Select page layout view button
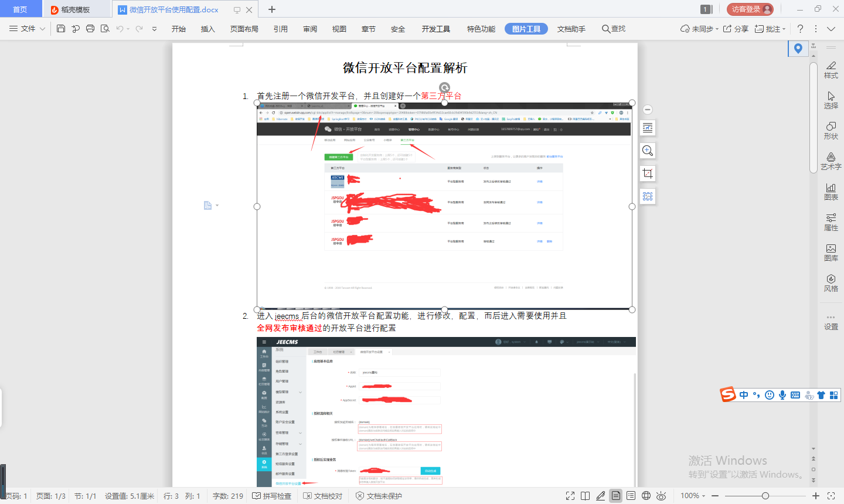The image size is (844, 504). pos(615,496)
